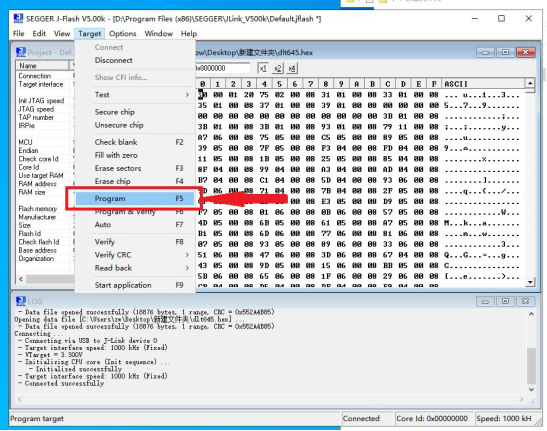Image resolution: width=547 pixels, height=431 pixels.
Task: Open the Window menu
Action: 158,34
